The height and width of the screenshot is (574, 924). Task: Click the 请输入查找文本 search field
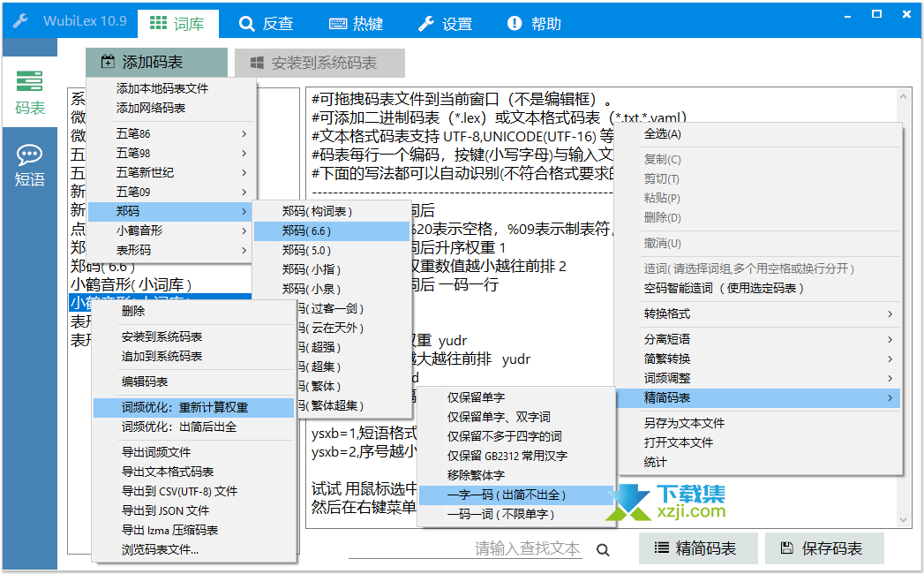[466, 548]
